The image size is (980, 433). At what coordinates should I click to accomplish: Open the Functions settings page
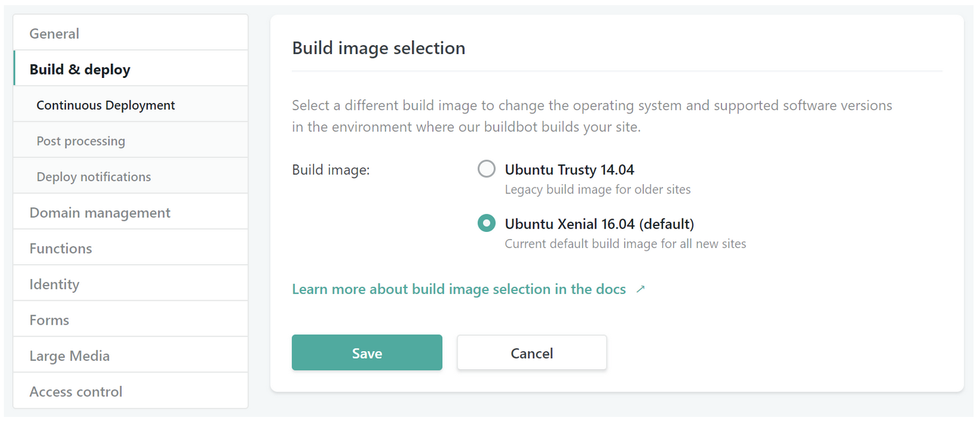(x=61, y=248)
